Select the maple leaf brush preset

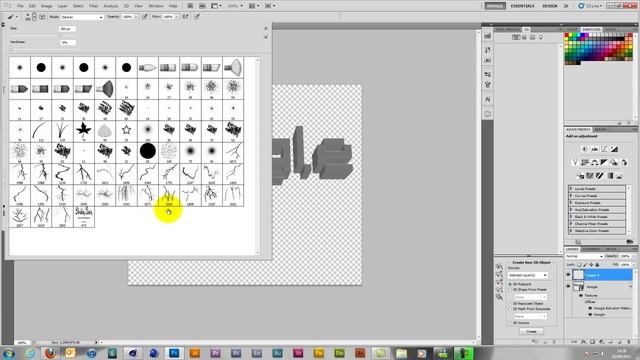coord(84,130)
